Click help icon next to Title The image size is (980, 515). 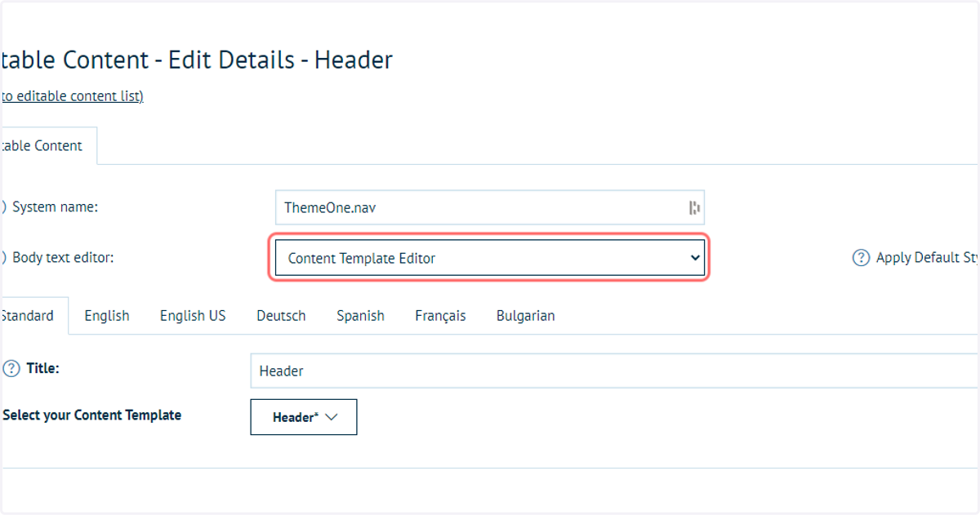[x=11, y=369]
